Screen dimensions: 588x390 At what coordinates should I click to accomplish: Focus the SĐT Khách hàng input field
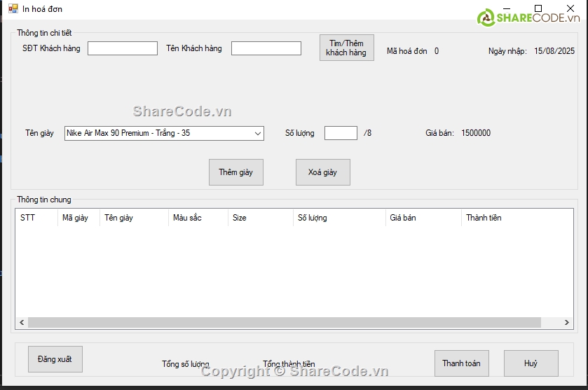[x=123, y=48]
